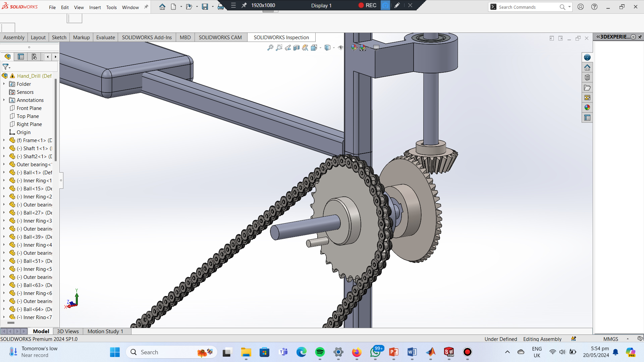Activate the Section View icon
The width and height of the screenshot is (644, 362).
point(297,48)
